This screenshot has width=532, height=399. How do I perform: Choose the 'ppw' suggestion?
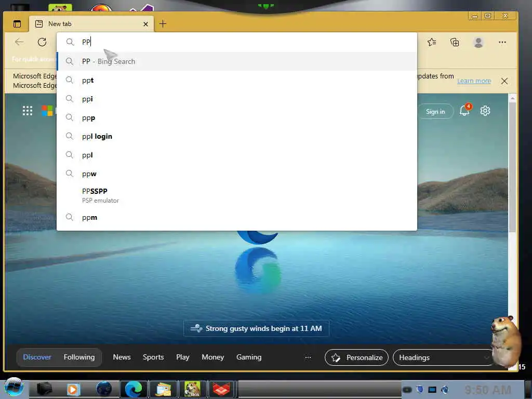click(237, 174)
